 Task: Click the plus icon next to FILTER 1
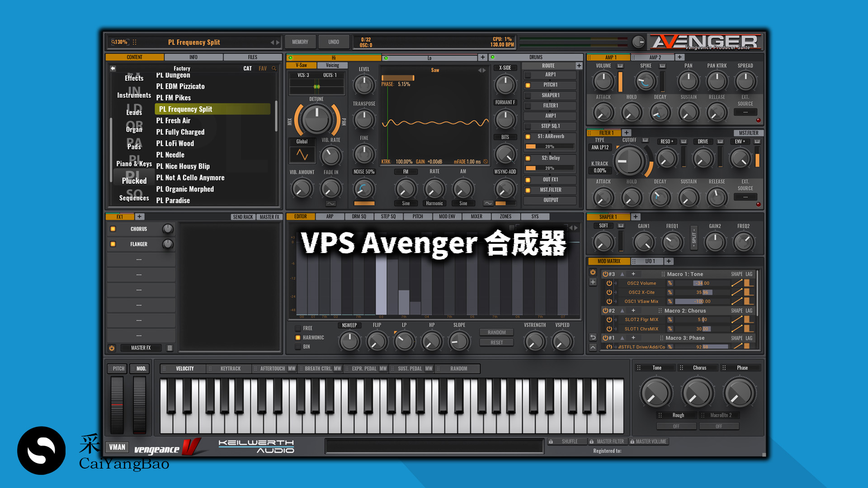click(627, 132)
